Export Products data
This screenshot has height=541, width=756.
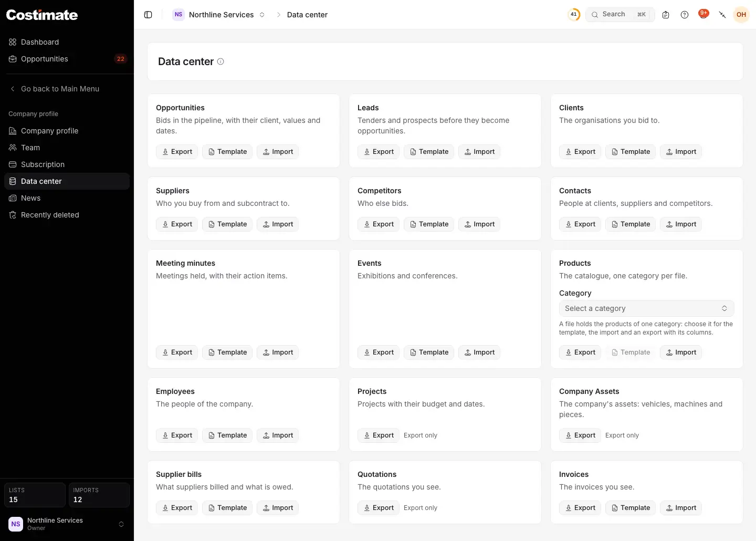580,352
